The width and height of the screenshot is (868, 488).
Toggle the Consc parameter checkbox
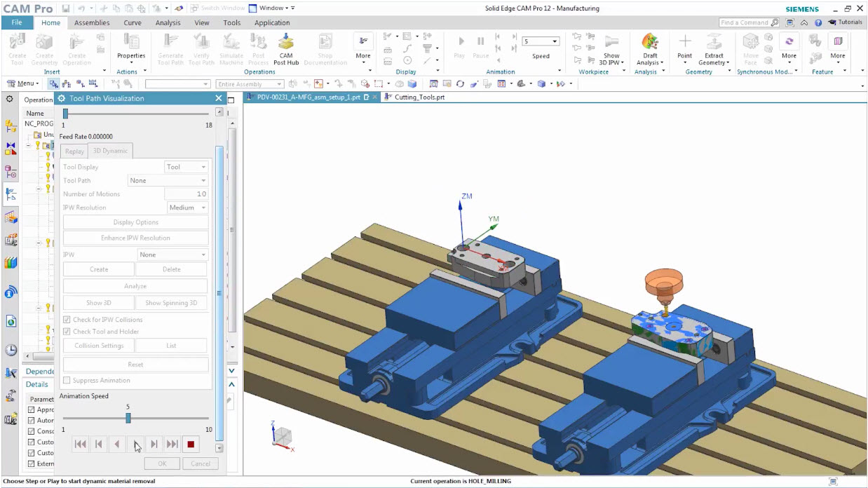coord(31,431)
